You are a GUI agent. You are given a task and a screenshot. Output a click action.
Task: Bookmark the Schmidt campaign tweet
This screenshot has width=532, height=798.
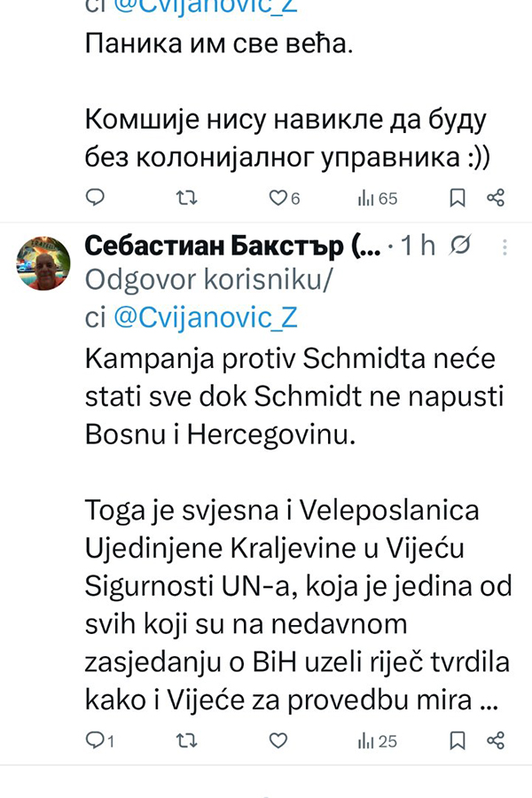[x=458, y=740]
